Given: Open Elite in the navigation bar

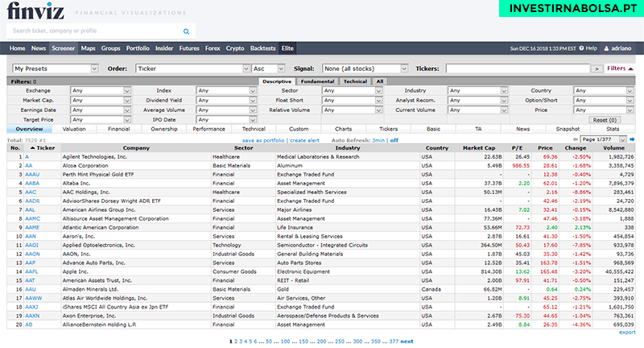Looking at the screenshot, I should click(x=287, y=48).
